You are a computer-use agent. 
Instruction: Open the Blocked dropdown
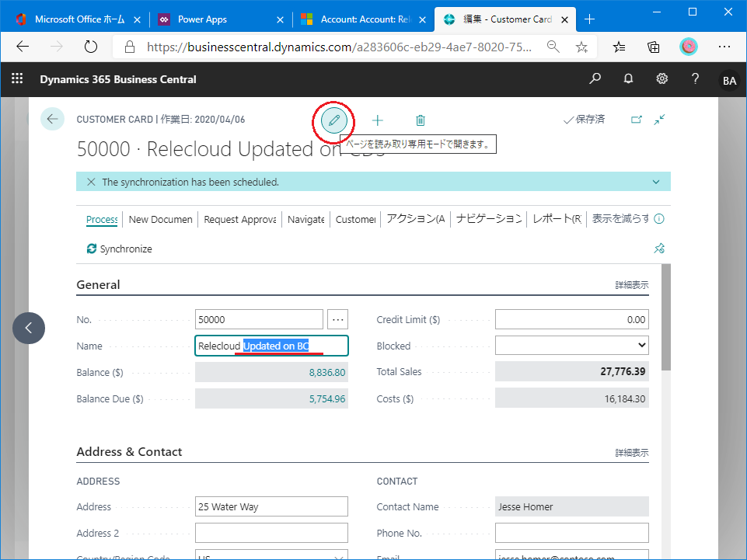point(571,345)
